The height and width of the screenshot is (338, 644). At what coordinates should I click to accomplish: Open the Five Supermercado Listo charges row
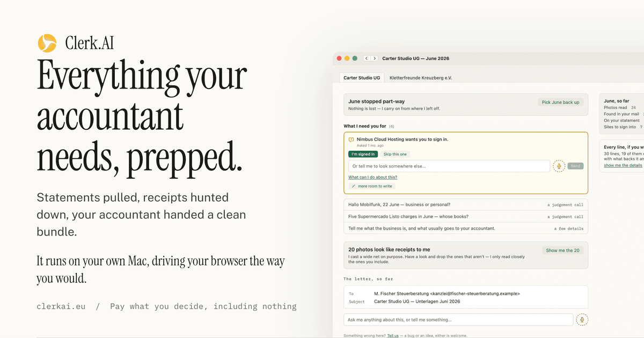tap(466, 216)
